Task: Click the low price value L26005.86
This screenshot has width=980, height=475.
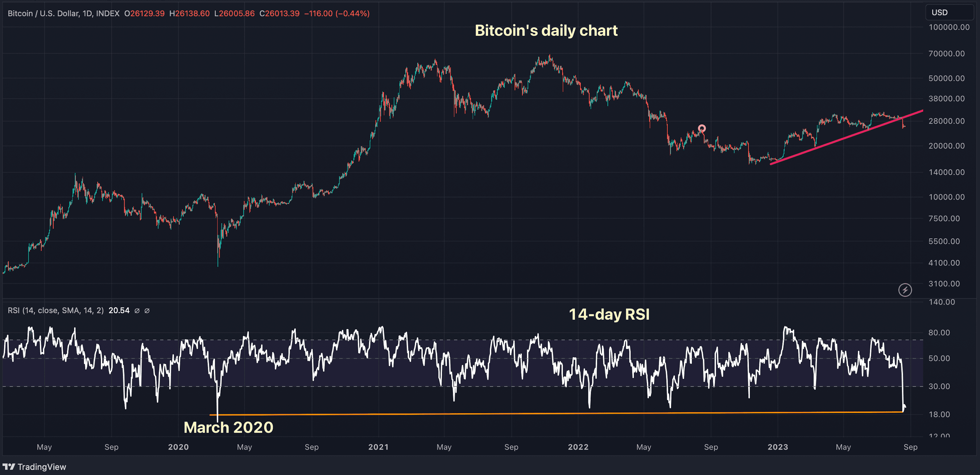Action: pyautogui.click(x=234, y=13)
